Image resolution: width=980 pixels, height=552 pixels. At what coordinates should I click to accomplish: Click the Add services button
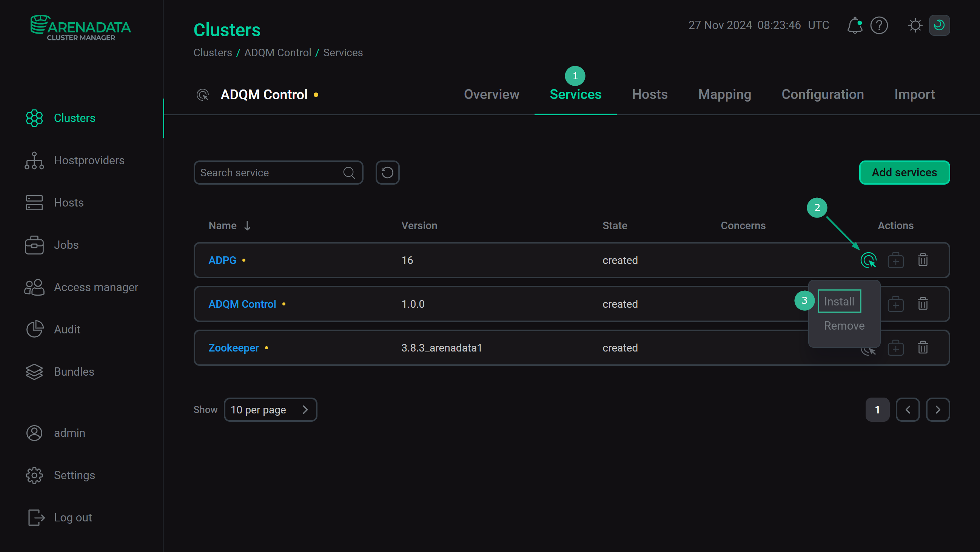(x=904, y=173)
